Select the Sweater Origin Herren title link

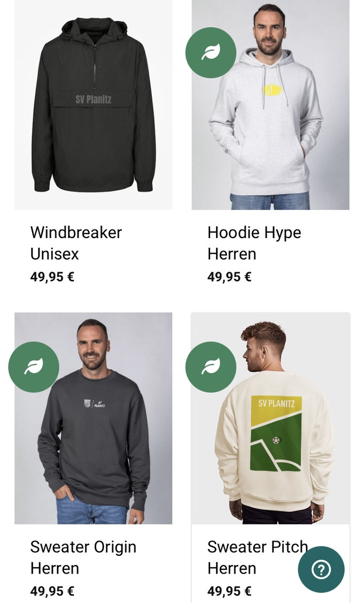coord(83,557)
